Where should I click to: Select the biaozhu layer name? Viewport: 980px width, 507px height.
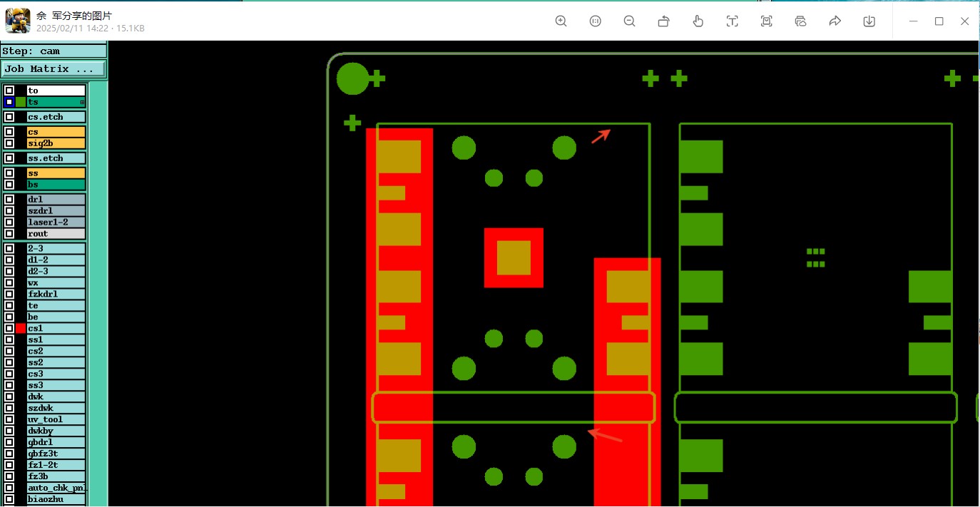tap(56, 500)
